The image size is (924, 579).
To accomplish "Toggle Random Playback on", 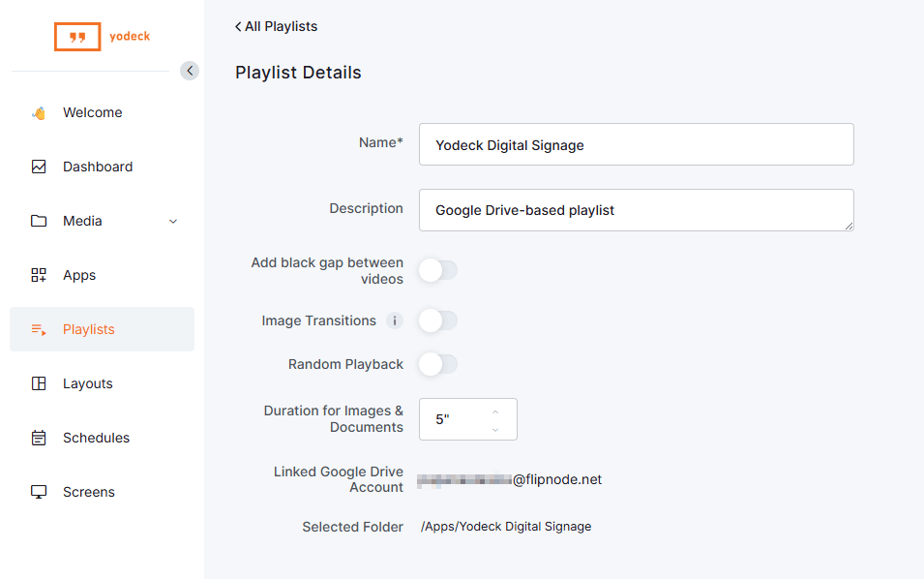I will click(437, 364).
